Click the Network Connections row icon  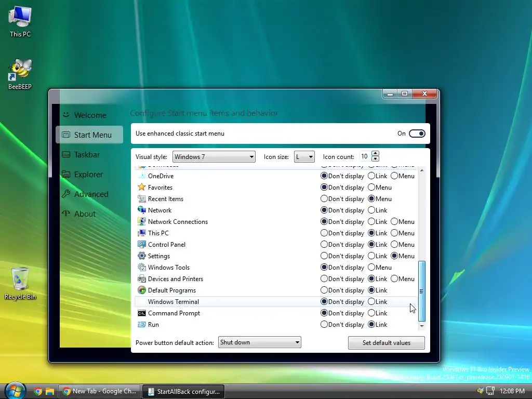pyautogui.click(x=141, y=221)
